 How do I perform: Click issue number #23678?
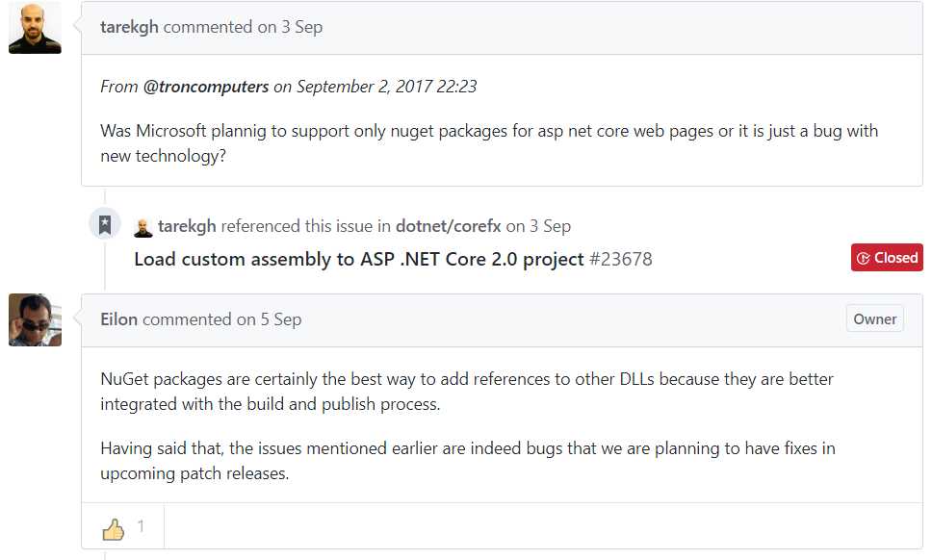(x=621, y=259)
